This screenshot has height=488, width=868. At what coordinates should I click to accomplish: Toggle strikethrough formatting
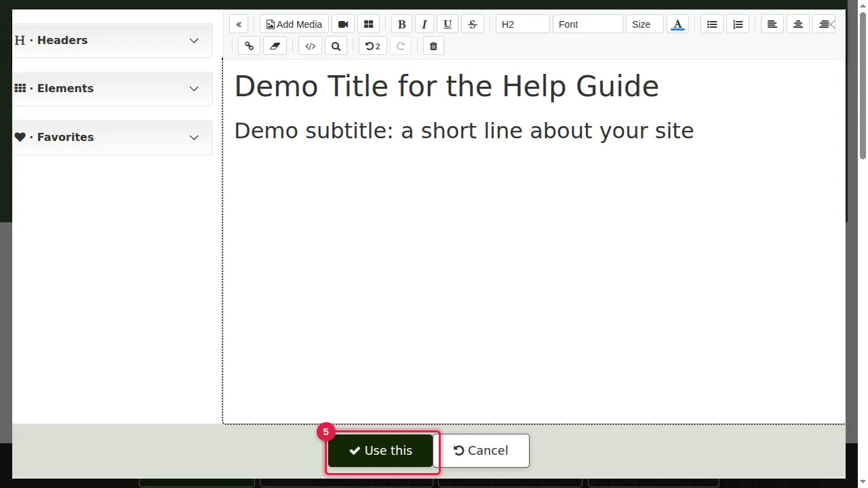(x=473, y=24)
